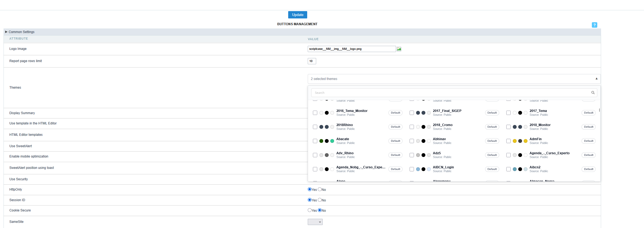Select No for HttpOnly
644x228 pixels.
pyautogui.click(x=320, y=190)
